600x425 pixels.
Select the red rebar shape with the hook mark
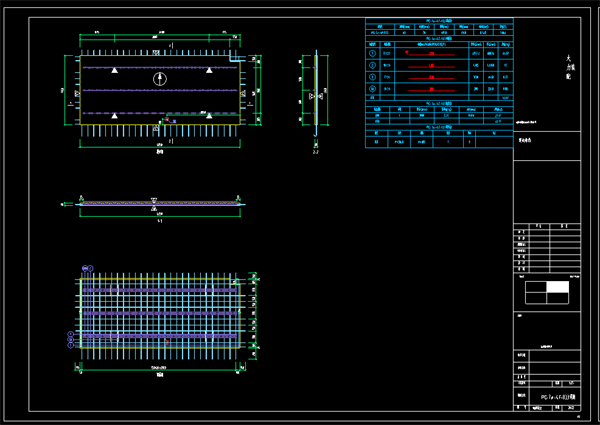pos(430,54)
